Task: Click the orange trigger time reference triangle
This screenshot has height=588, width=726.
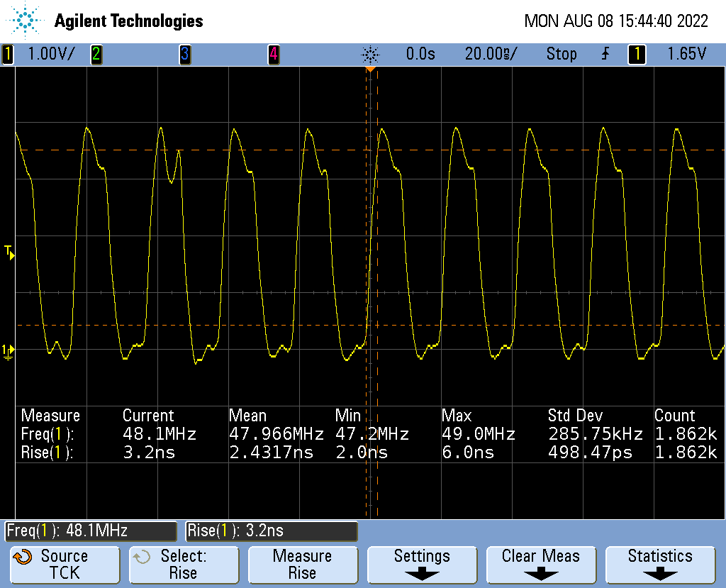Action: click(x=370, y=69)
